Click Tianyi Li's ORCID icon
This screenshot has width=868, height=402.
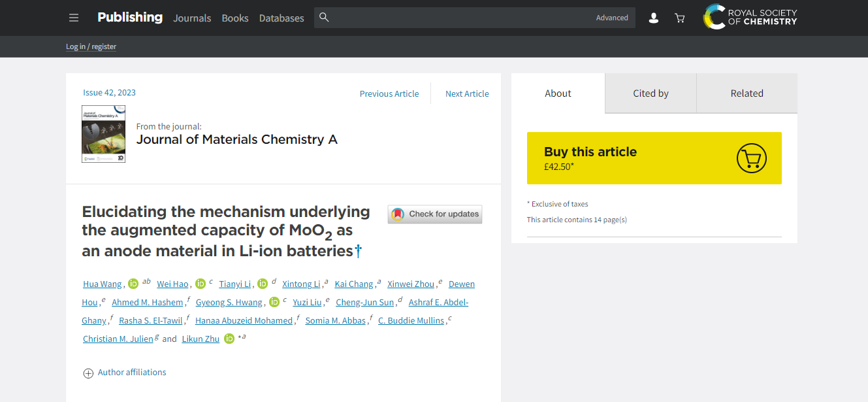coord(263,284)
